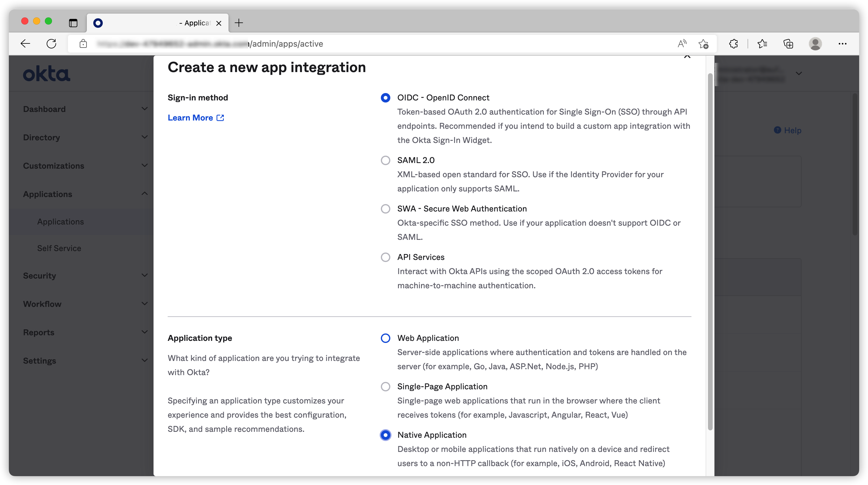Image resolution: width=868 pixels, height=485 pixels.
Task: Click the browser back arrow
Action: [25, 43]
